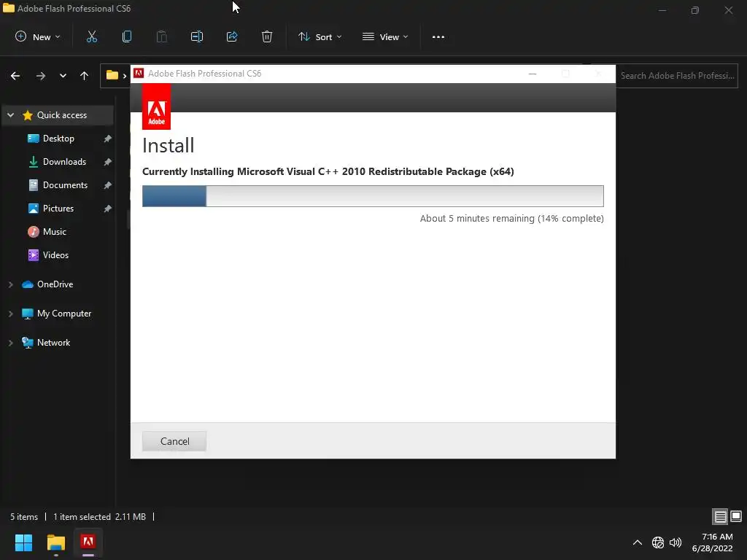Go back with the left arrow
This screenshot has width=747, height=560.
pos(15,76)
